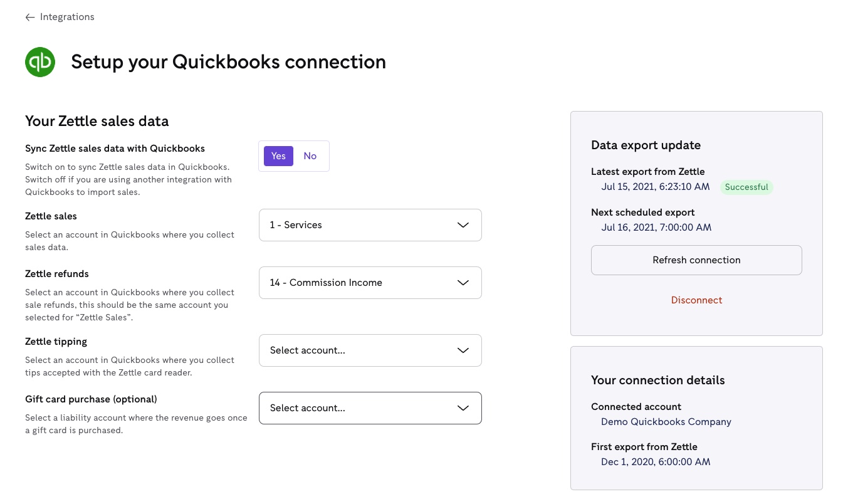Open the Gift card purchase account selector
843x504 pixels.
370,408
